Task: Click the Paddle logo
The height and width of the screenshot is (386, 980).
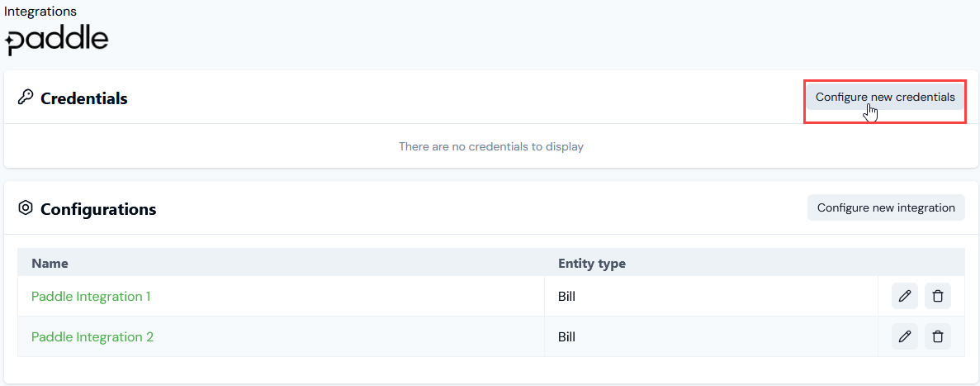Action: (57, 40)
